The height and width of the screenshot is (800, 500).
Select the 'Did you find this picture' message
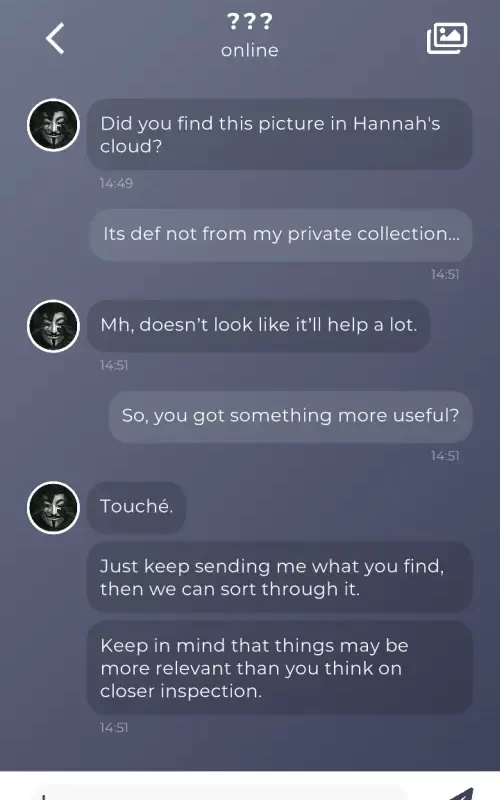click(x=280, y=135)
